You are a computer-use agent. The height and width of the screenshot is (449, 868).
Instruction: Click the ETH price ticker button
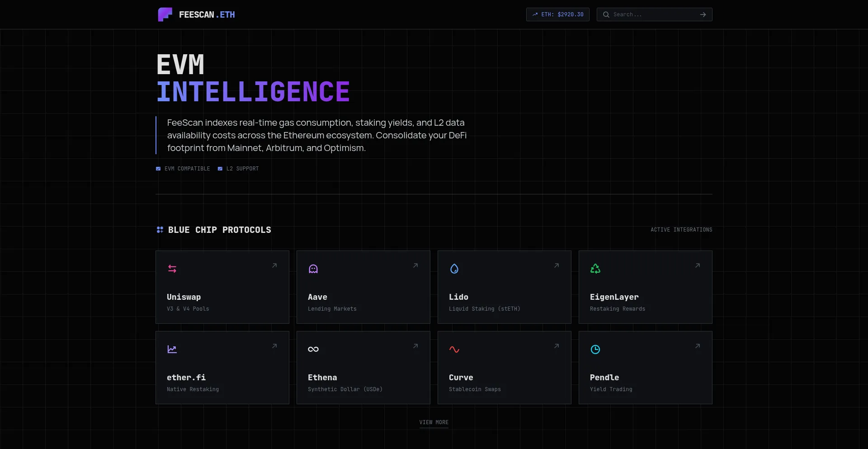pos(557,14)
